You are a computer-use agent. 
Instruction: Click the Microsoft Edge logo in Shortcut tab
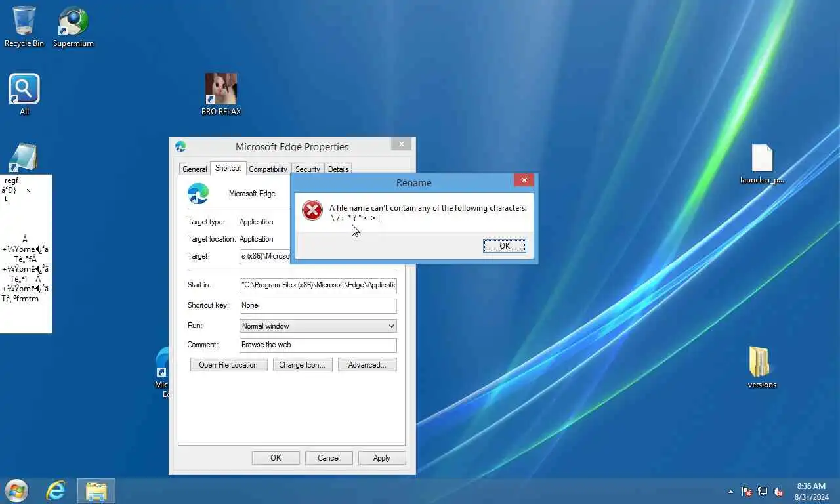[x=198, y=194]
